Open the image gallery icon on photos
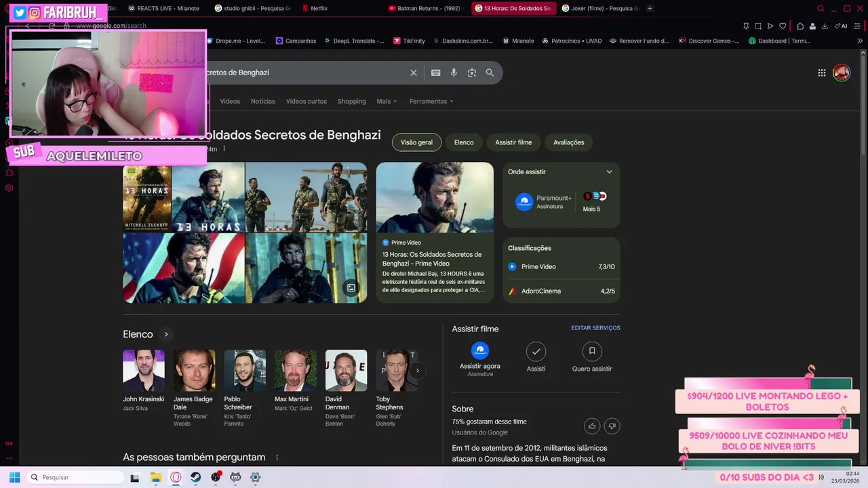The width and height of the screenshot is (868, 488). [x=351, y=287]
